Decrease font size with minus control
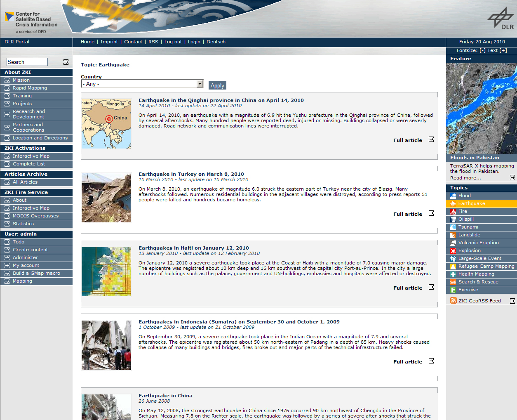Image resolution: width=517 pixels, height=420 pixels. 482,51
